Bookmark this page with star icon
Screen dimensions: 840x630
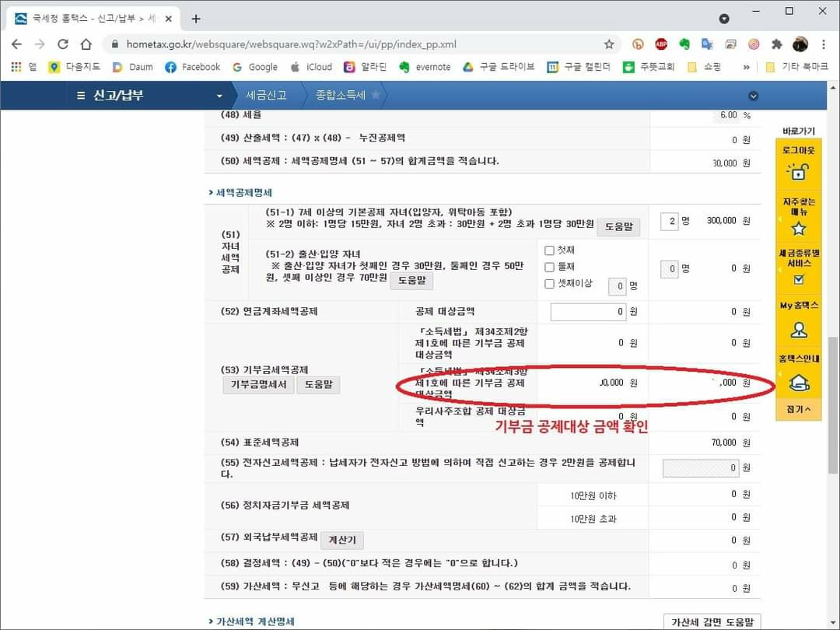point(609,44)
